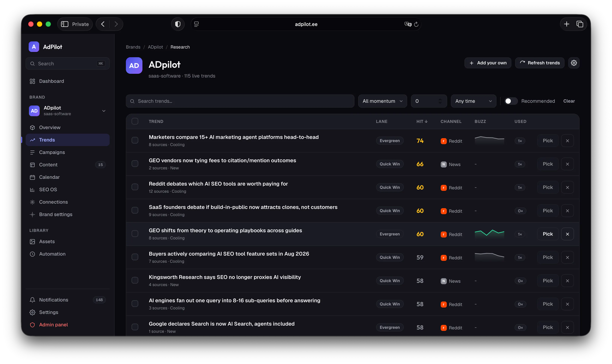Click the ADpilot brand avatar in header
Screen dimensions: 612x364
pos(134,65)
